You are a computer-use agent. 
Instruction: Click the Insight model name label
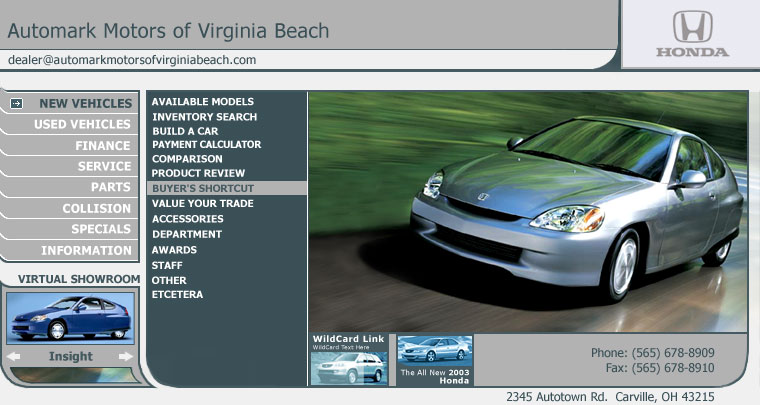point(70,357)
